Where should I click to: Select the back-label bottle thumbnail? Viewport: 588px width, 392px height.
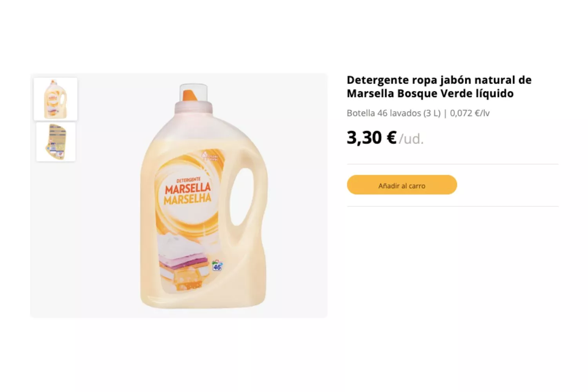click(x=56, y=142)
